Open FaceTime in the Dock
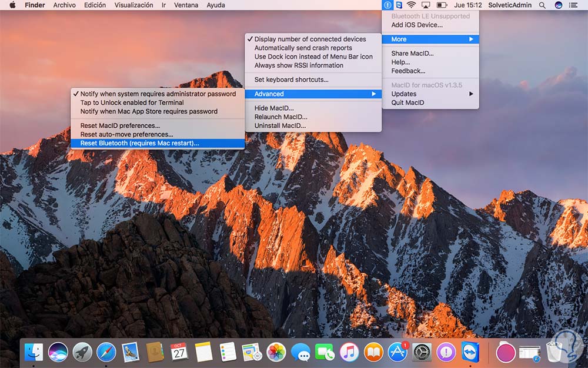Image resolution: width=588 pixels, height=368 pixels. 325,352
